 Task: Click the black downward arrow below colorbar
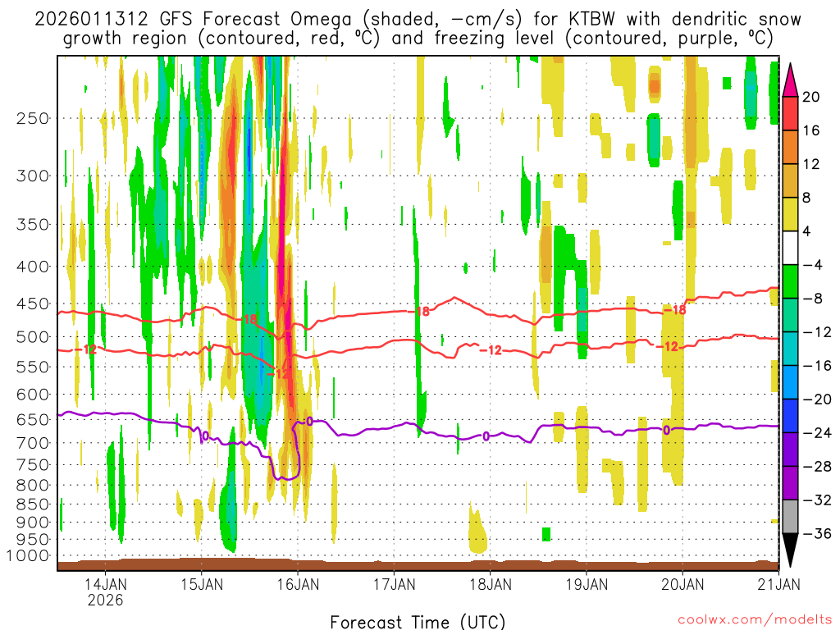pyautogui.click(x=790, y=550)
